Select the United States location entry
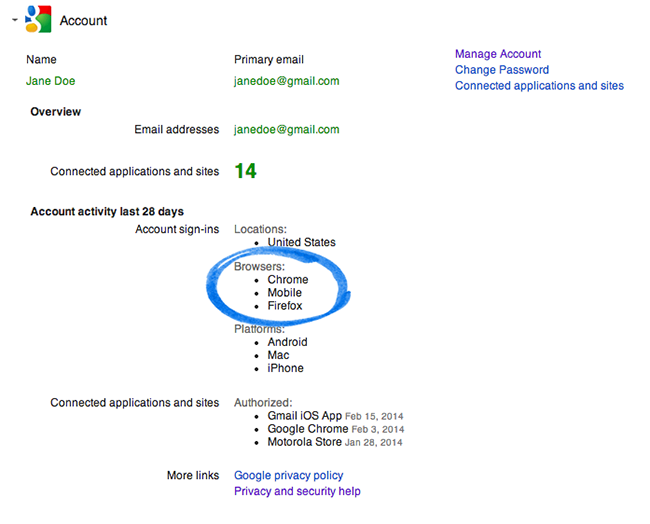The height and width of the screenshot is (524, 650). pyautogui.click(x=301, y=242)
